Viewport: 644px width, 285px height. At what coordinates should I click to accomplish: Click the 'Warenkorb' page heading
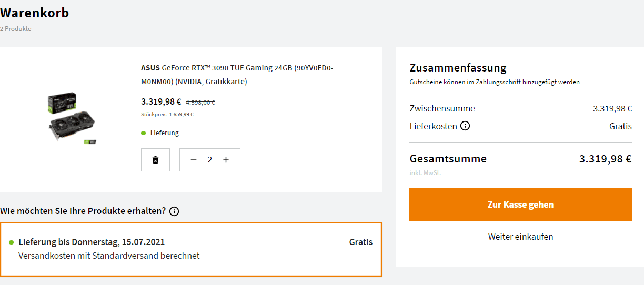[35, 13]
